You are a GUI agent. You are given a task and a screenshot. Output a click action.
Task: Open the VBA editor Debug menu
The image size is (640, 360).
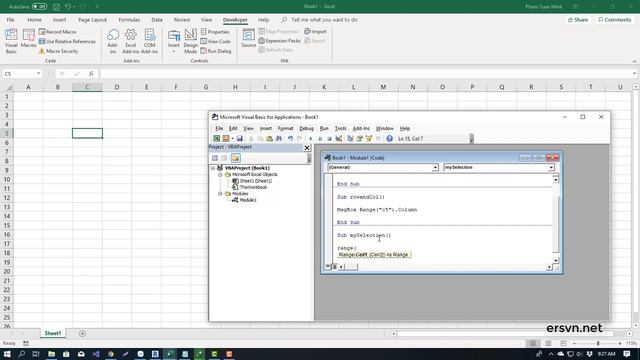click(306, 128)
